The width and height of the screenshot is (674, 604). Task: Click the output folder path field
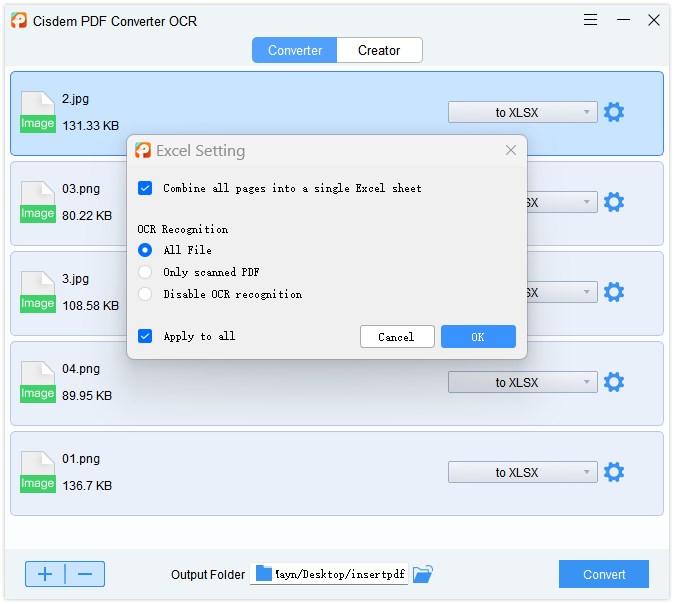point(329,574)
